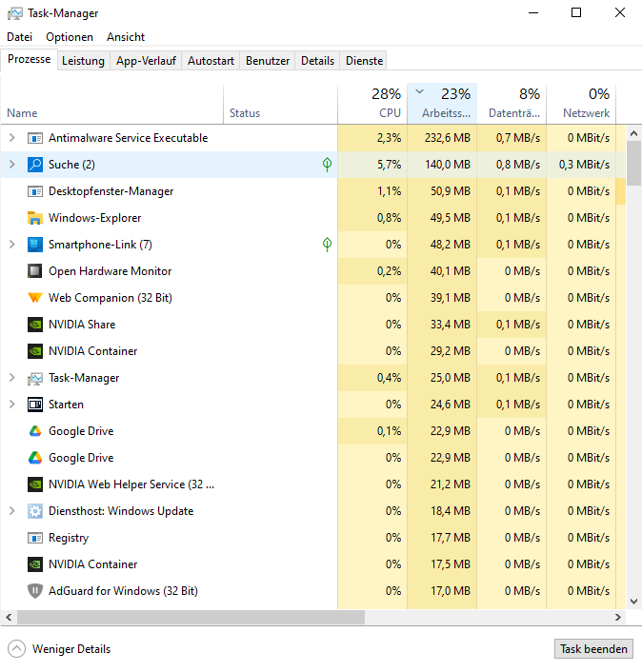Image resolution: width=642 pixels, height=672 pixels.
Task: Click the green leaf status icon for Smartphone-Link
Action: pos(327,245)
